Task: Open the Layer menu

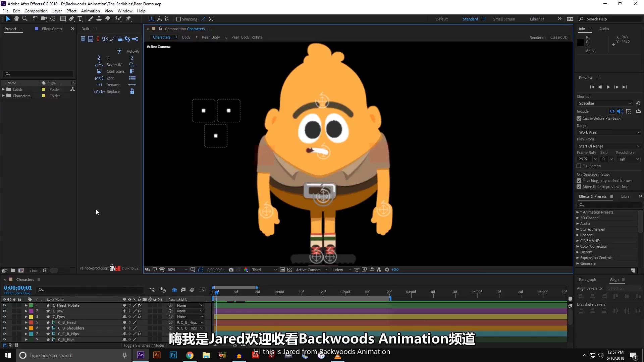Action: (57, 11)
